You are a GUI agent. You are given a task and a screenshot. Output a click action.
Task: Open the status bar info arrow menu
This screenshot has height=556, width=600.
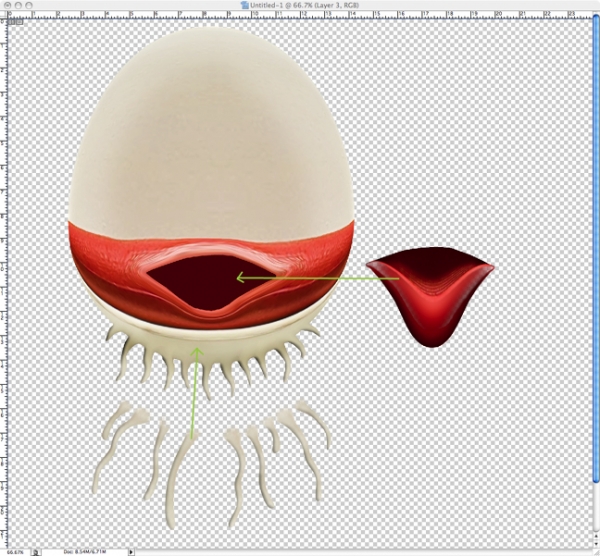tap(131, 552)
